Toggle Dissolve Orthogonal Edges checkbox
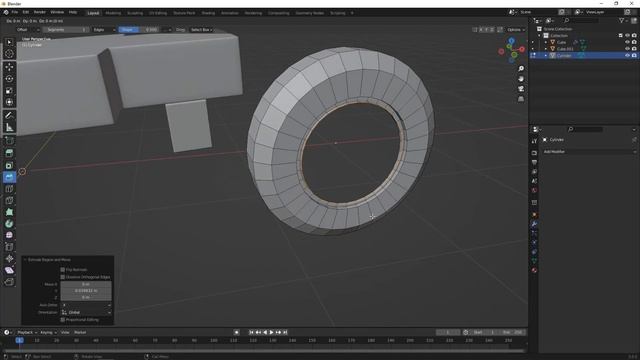This screenshot has height=360, width=640. pyautogui.click(x=62, y=277)
